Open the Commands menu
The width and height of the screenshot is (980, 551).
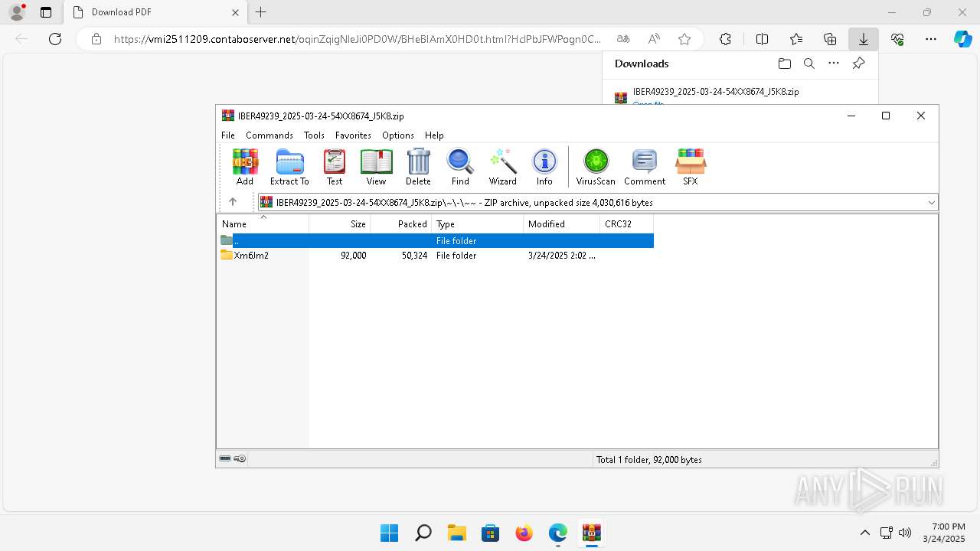click(x=269, y=135)
